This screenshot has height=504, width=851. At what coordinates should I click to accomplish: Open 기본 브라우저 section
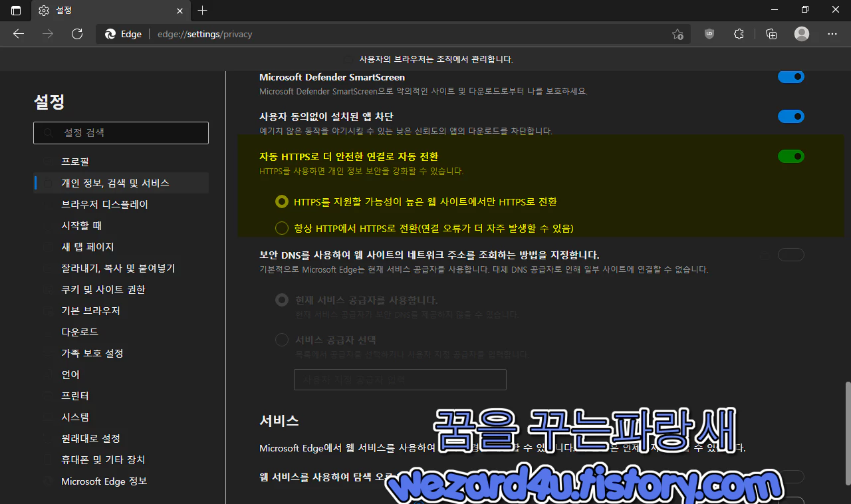(x=121, y=311)
